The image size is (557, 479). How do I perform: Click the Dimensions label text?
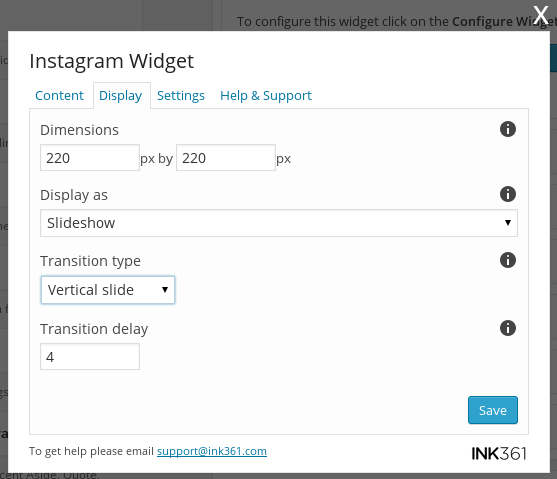(79, 130)
